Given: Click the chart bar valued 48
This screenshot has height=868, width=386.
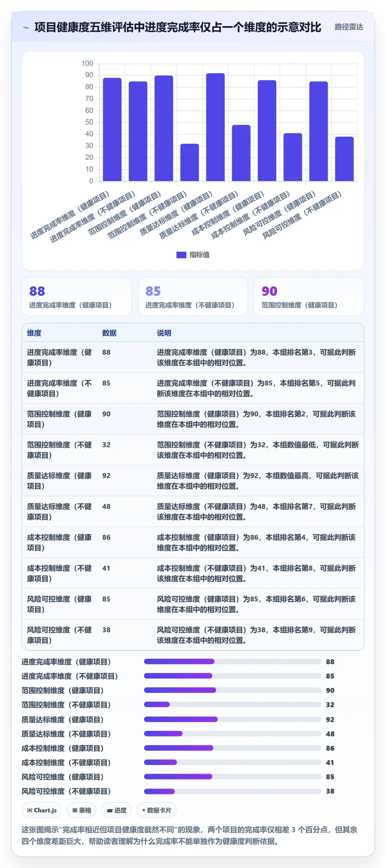Looking at the screenshot, I should (241, 153).
